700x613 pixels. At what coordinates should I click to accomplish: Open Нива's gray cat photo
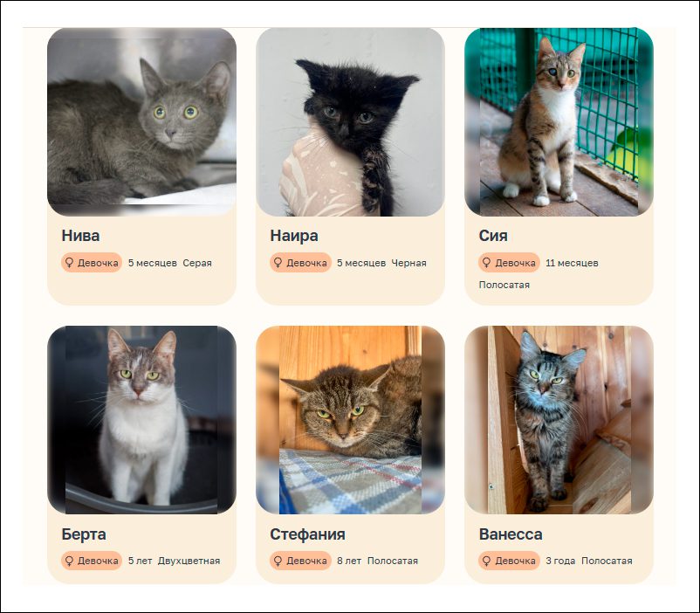141,122
